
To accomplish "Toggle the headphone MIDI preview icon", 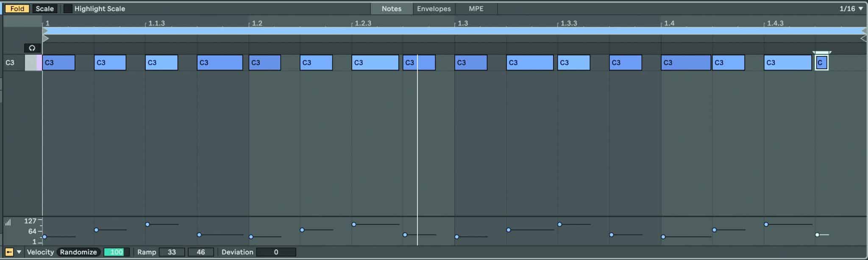I will (x=32, y=48).
